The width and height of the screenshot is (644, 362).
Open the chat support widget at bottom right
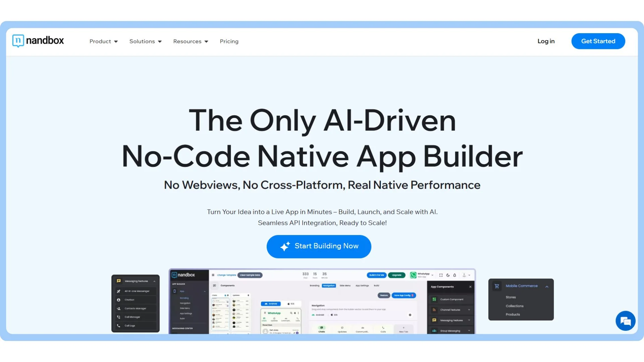(x=625, y=321)
